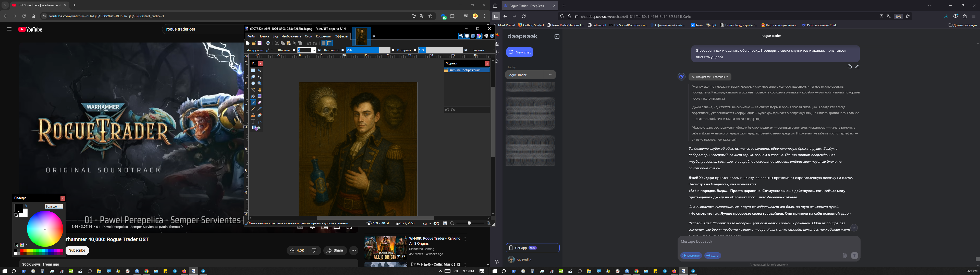Viewport: 980px width, 275px height.
Task: Toggle rulers display in Paint.NET toolbar
Action: click(x=330, y=43)
